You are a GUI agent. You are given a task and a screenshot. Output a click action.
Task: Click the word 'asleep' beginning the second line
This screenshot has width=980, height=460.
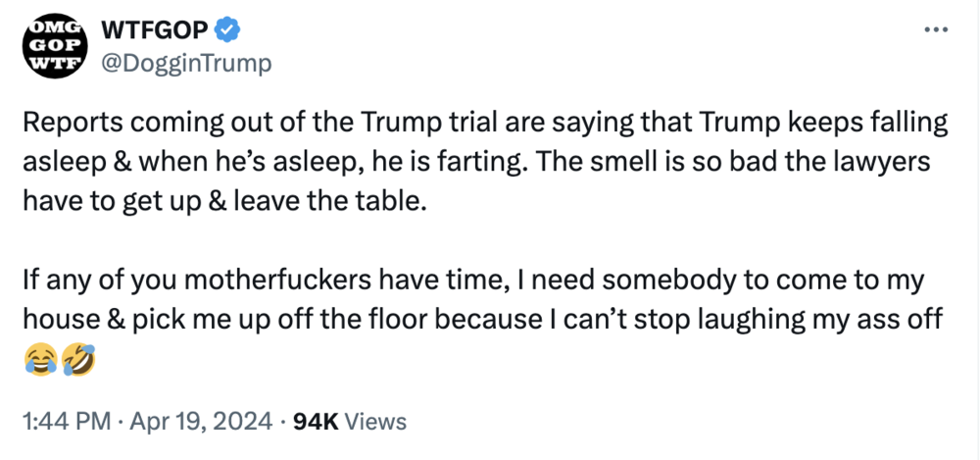57,162
